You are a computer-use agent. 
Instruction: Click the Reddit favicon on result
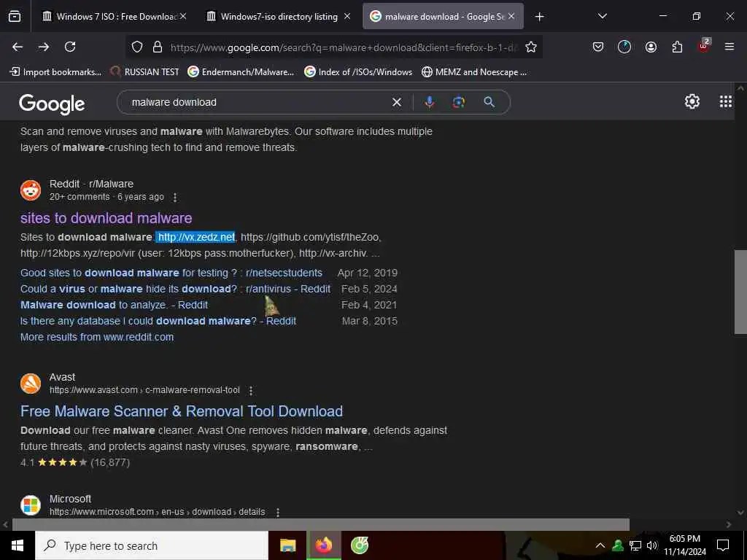[x=31, y=190]
